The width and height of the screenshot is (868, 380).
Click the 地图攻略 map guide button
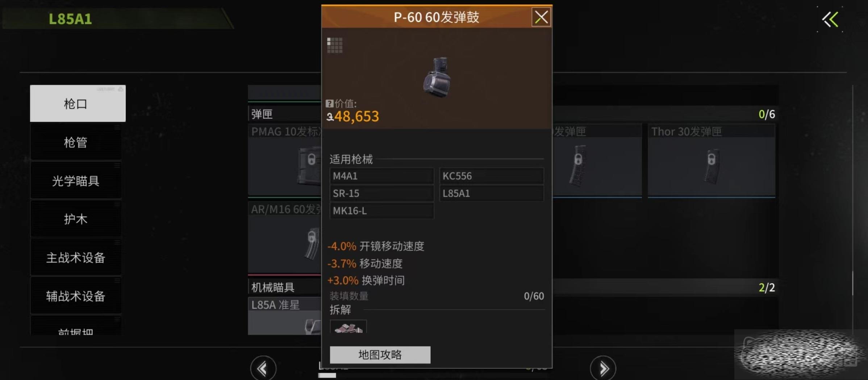(380, 355)
